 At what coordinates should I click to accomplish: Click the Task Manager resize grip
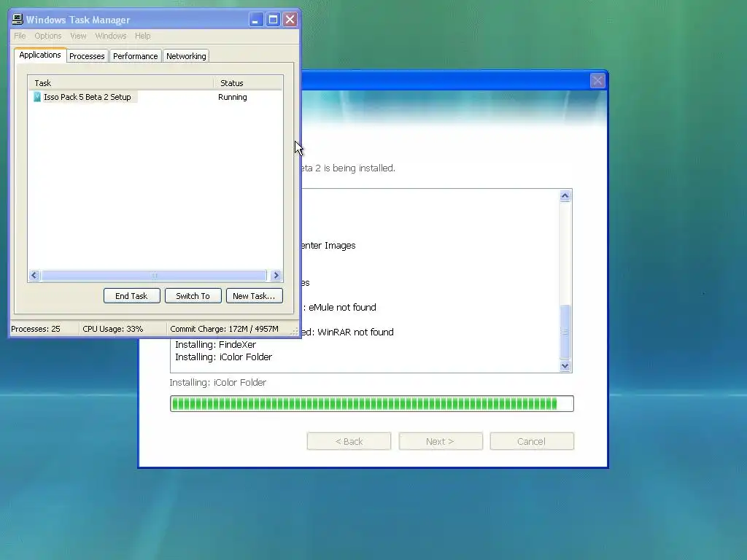[295, 332]
